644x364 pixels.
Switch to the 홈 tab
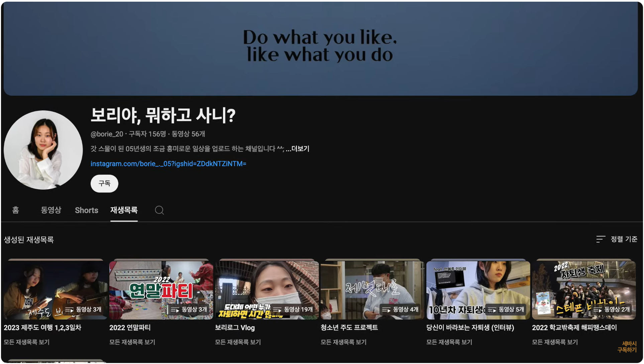(15, 210)
